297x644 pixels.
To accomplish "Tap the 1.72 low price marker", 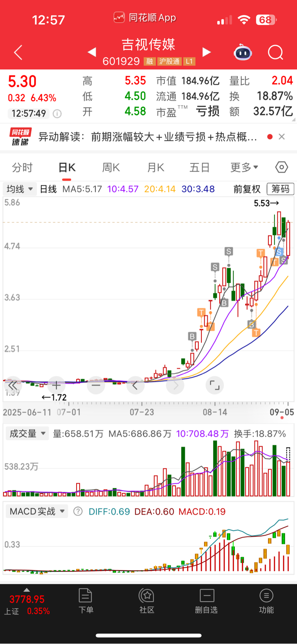I will pos(54,397).
